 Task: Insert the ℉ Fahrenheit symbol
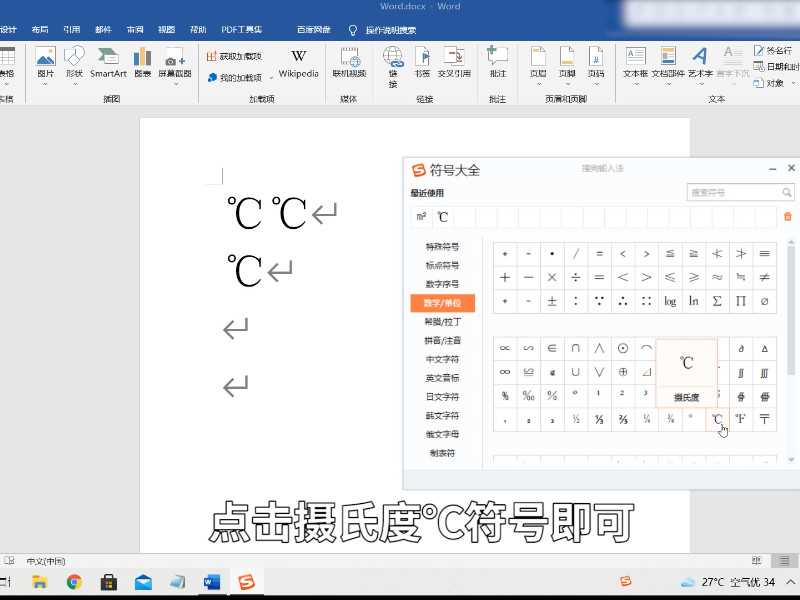coord(741,420)
